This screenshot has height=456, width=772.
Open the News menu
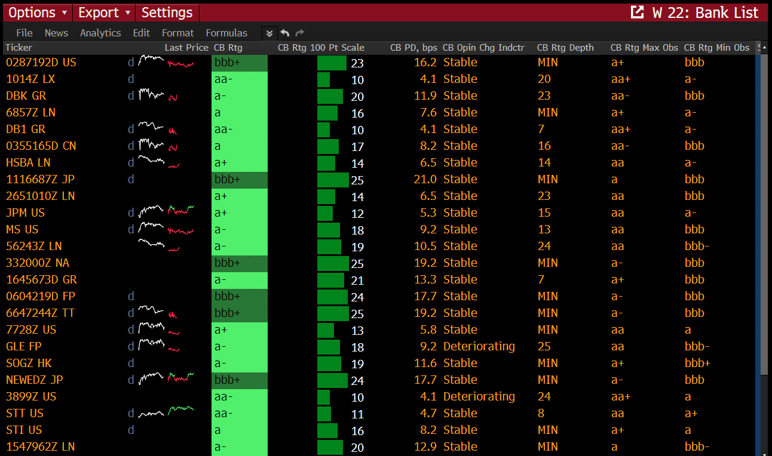(x=56, y=33)
